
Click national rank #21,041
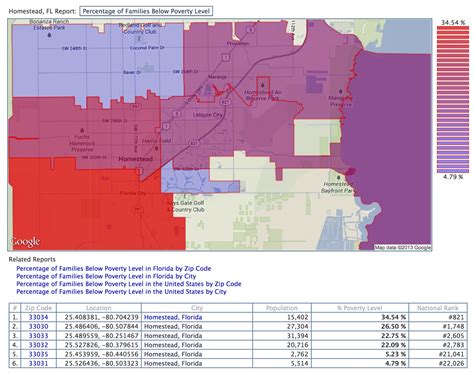point(452,354)
